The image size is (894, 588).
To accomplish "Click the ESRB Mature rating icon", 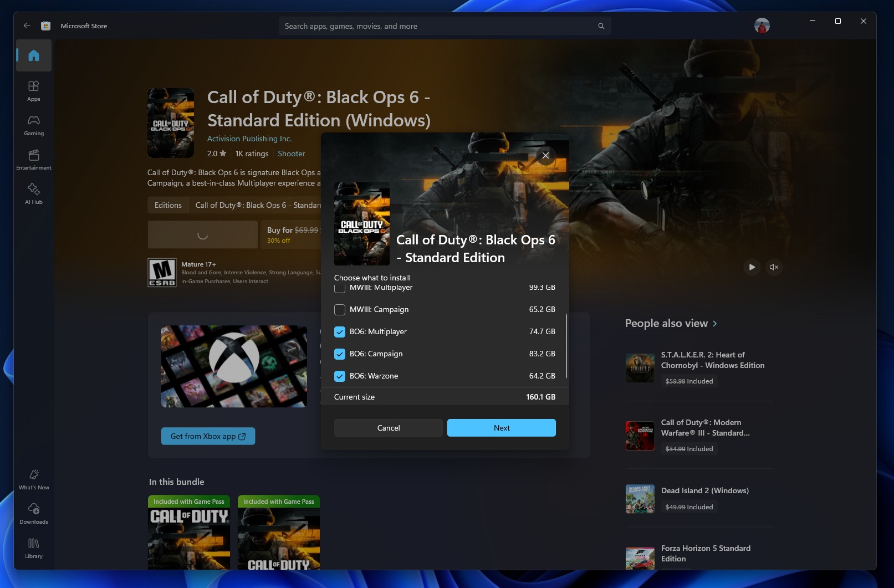I will pyautogui.click(x=162, y=272).
